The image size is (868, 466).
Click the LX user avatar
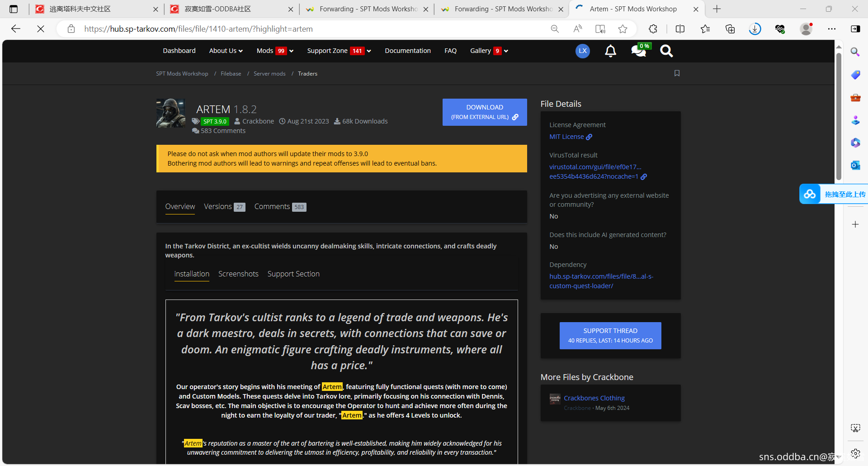coord(582,51)
